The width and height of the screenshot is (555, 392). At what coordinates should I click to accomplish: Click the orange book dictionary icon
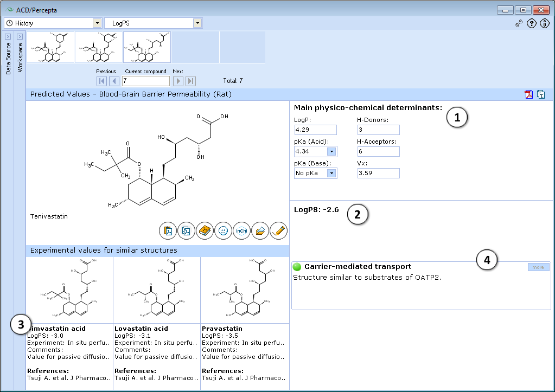point(205,231)
